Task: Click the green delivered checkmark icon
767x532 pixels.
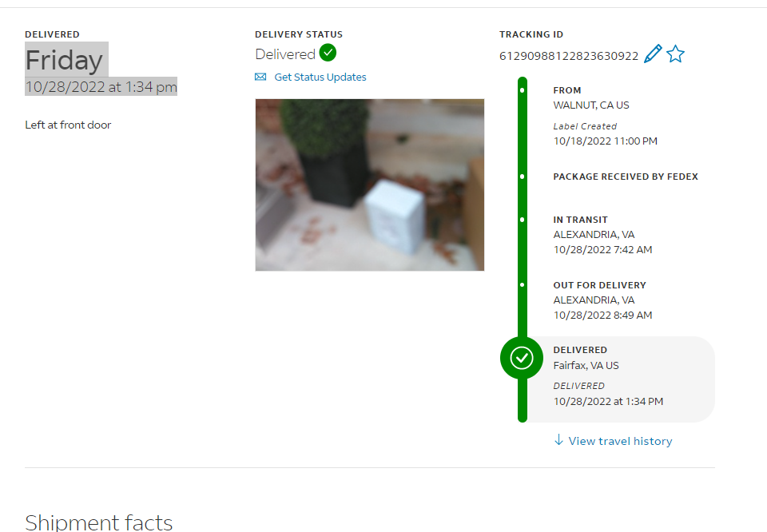Action: point(328,52)
